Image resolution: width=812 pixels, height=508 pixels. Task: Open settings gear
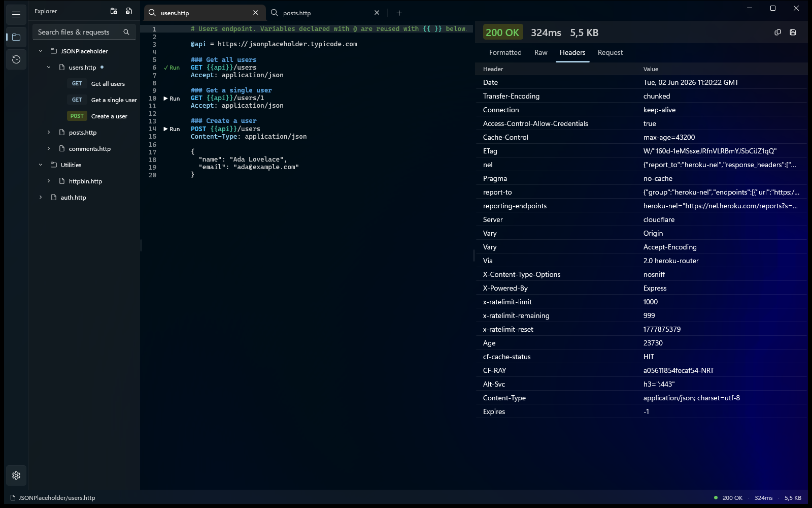[16, 475]
